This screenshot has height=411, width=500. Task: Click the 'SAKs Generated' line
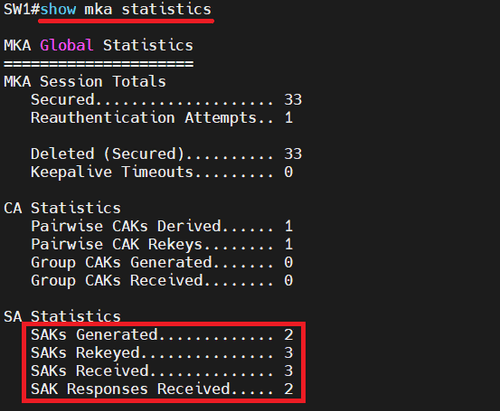pyautogui.click(x=162, y=335)
